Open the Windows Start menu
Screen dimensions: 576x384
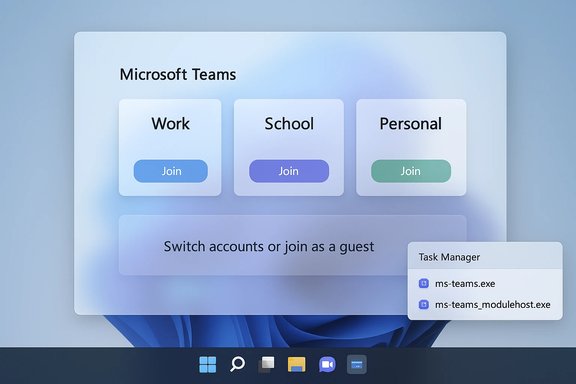[x=208, y=365]
